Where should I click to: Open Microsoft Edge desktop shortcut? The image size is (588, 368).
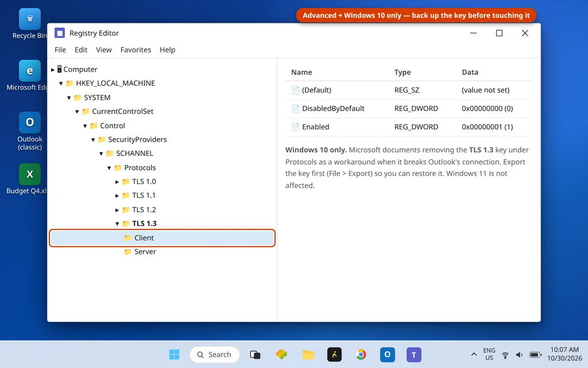click(x=30, y=75)
